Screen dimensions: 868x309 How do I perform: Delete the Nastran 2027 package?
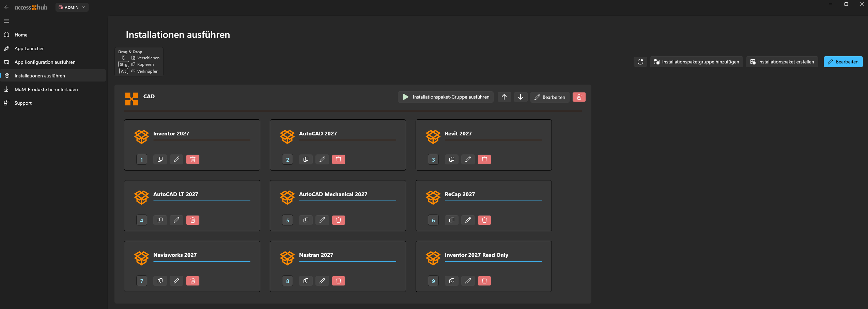click(x=339, y=281)
